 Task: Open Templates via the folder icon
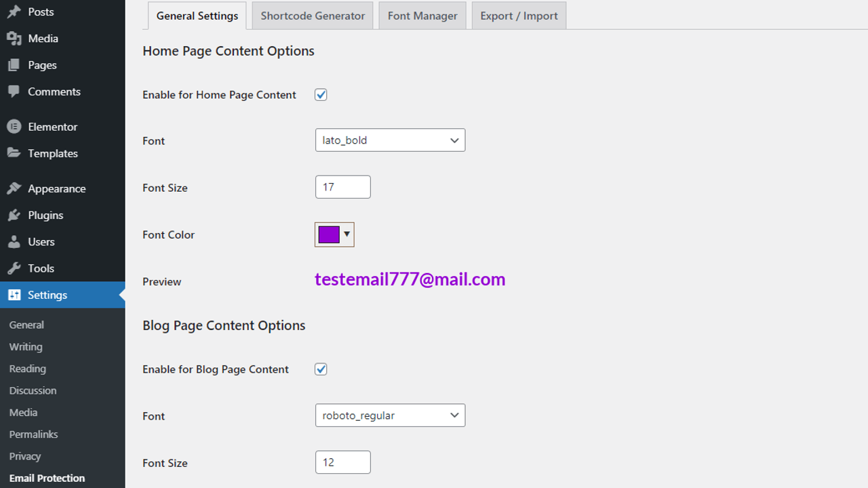pyautogui.click(x=15, y=153)
